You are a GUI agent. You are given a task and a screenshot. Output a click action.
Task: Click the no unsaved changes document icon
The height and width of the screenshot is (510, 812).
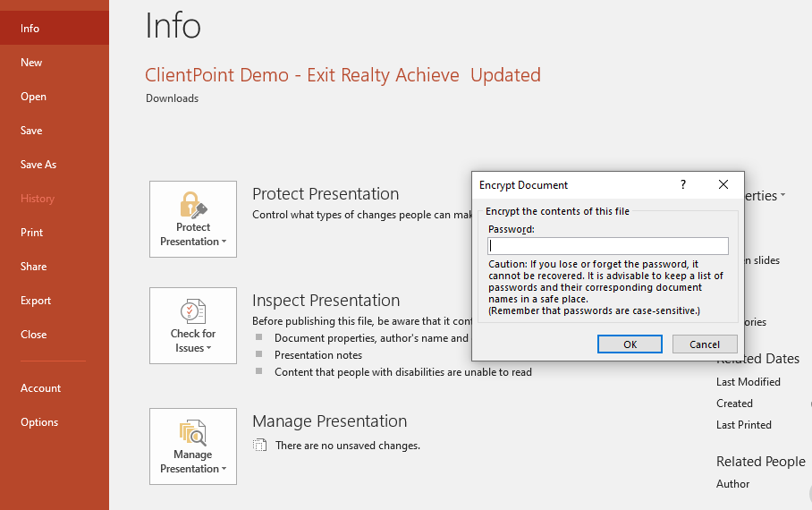pyautogui.click(x=259, y=446)
